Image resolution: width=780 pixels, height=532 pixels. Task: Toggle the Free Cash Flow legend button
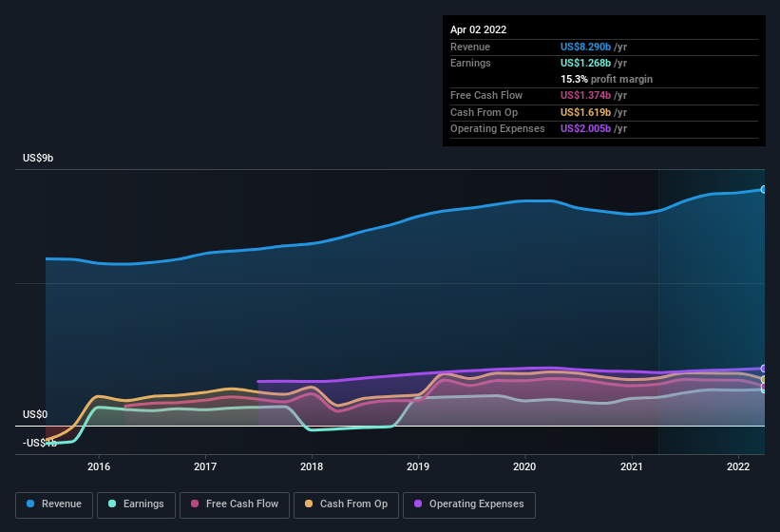pos(235,504)
